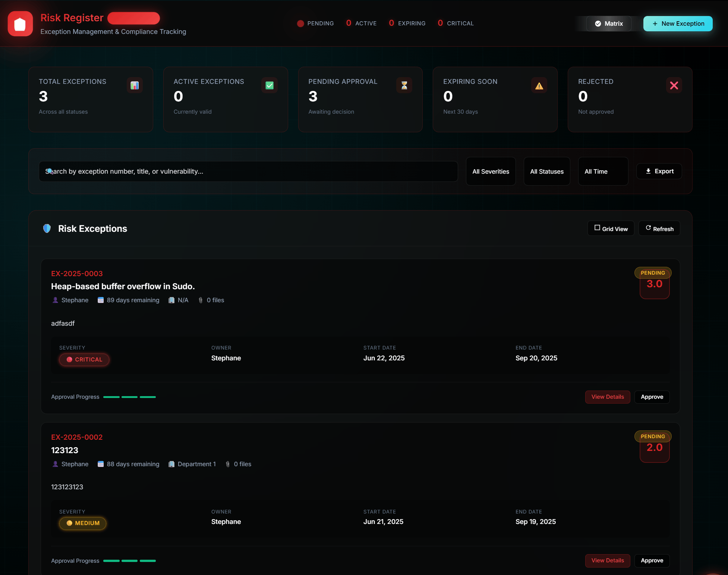Click the Active counter in the header
The width and height of the screenshot is (728, 575).
(x=361, y=23)
